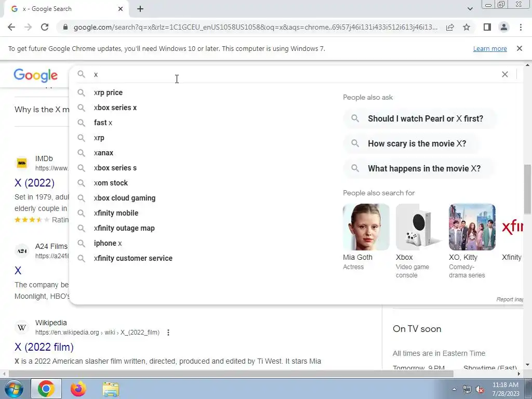The width and height of the screenshot is (532, 399).
Task: Share this page icon in address bar
Action: click(x=450, y=27)
